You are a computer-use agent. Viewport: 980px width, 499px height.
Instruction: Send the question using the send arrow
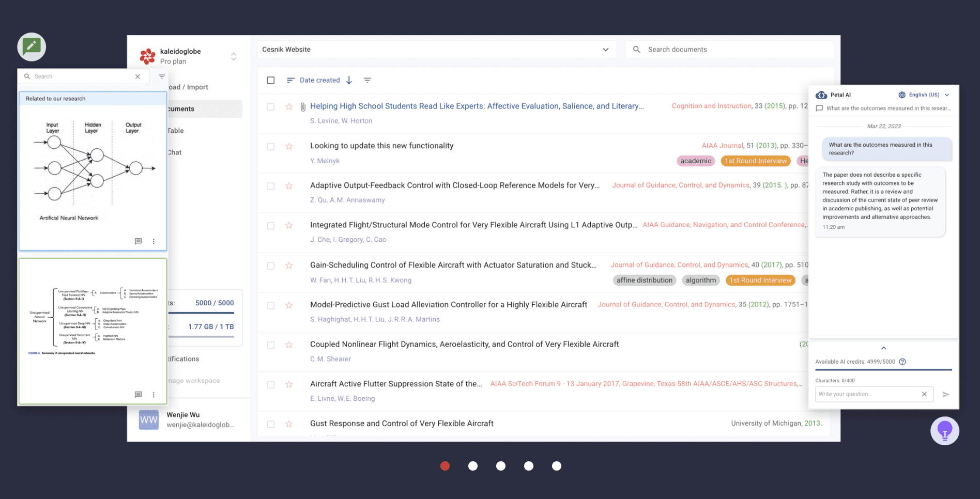tap(946, 394)
